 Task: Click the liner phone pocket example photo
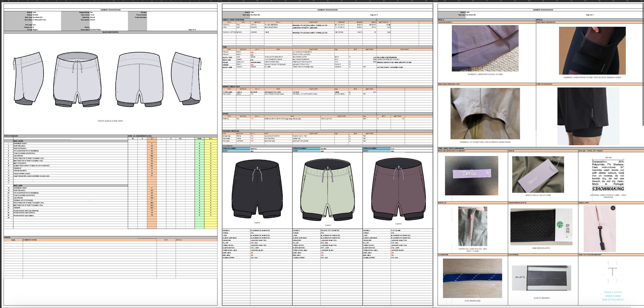click(x=592, y=51)
